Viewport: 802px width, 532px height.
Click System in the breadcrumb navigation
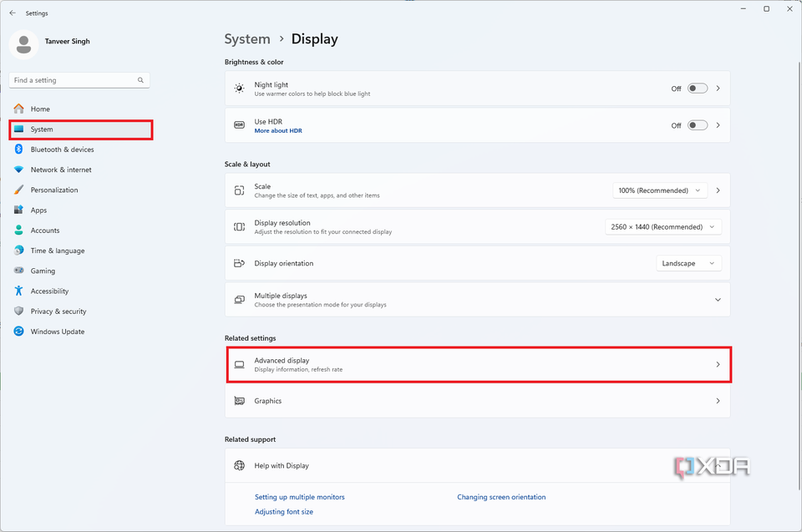pos(247,38)
